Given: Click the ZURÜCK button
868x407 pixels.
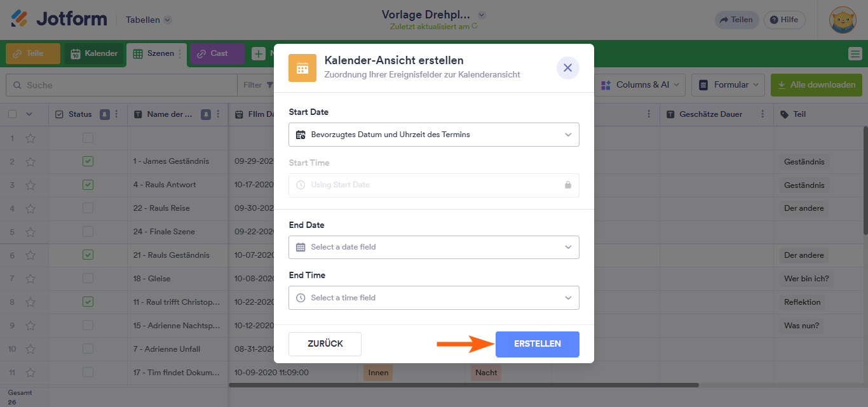Looking at the screenshot, I should [325, 344].
